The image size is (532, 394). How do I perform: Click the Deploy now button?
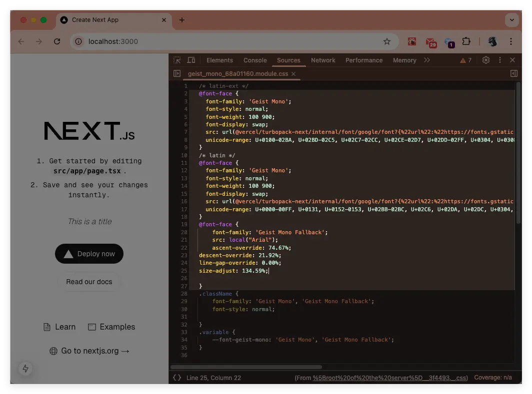point(89,254)
